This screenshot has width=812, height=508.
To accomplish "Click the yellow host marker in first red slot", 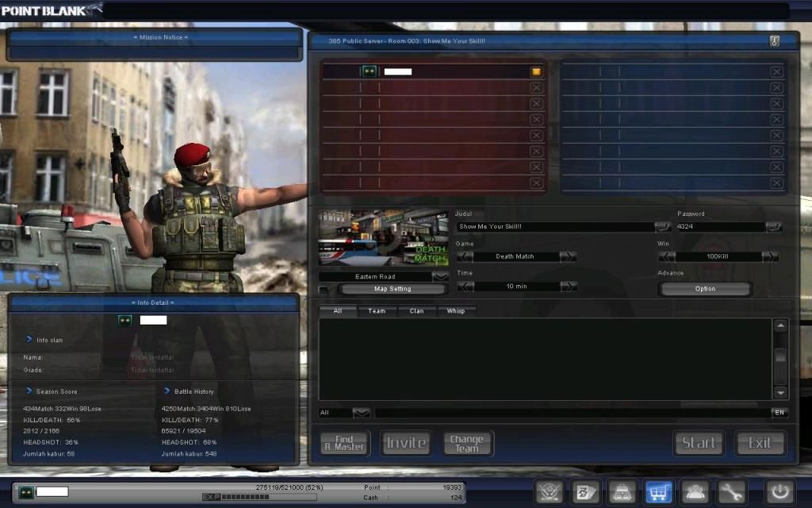I will pyautogui.click(x=536, y=71).
